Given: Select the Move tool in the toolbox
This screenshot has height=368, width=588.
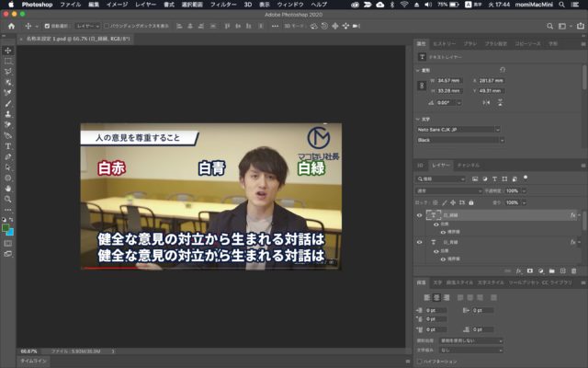Looking at the screenshot, I should click(8, 51).
